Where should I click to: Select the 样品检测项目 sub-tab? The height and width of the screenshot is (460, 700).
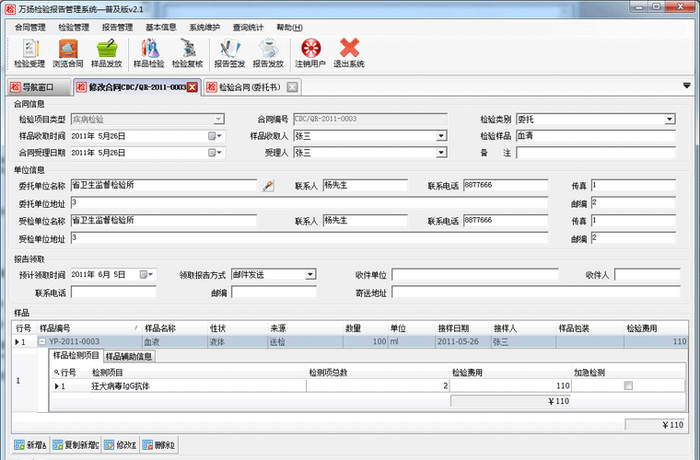[x=76, y=355]
